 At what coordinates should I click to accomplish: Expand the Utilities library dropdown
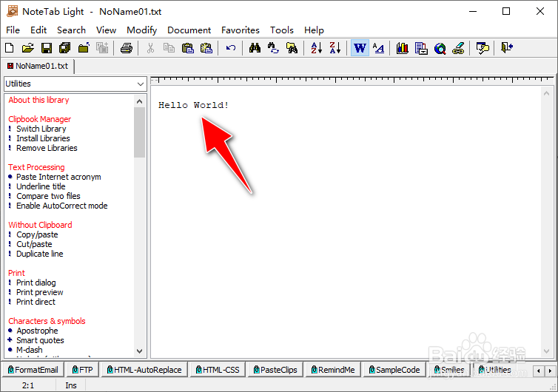point(140,84)
